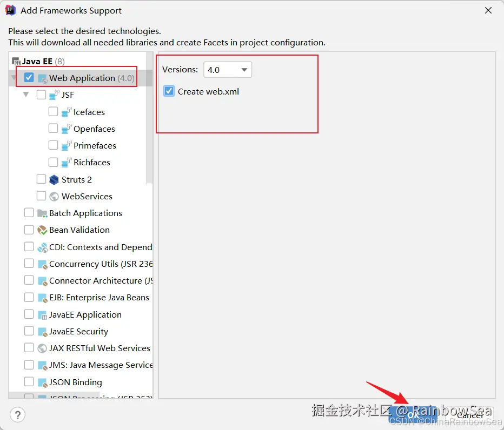
Task: Enable the Primefaces checkbox
Action: (54, 145)
